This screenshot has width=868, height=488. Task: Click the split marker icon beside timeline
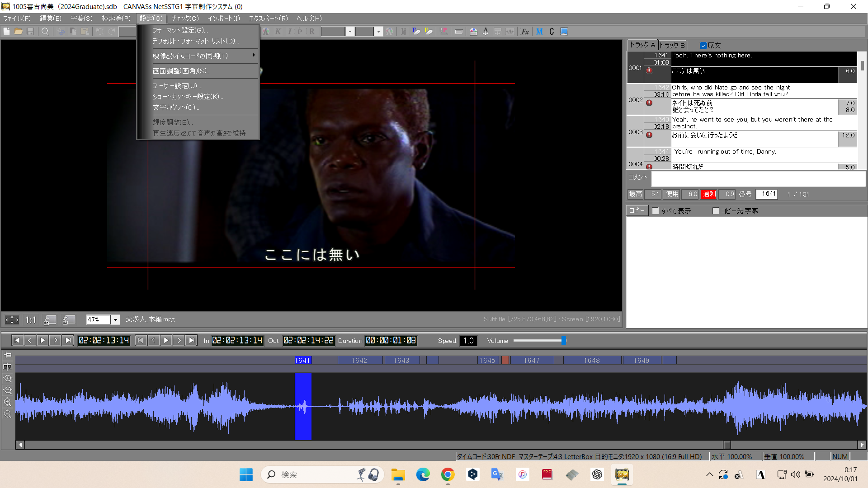[8, 367]
